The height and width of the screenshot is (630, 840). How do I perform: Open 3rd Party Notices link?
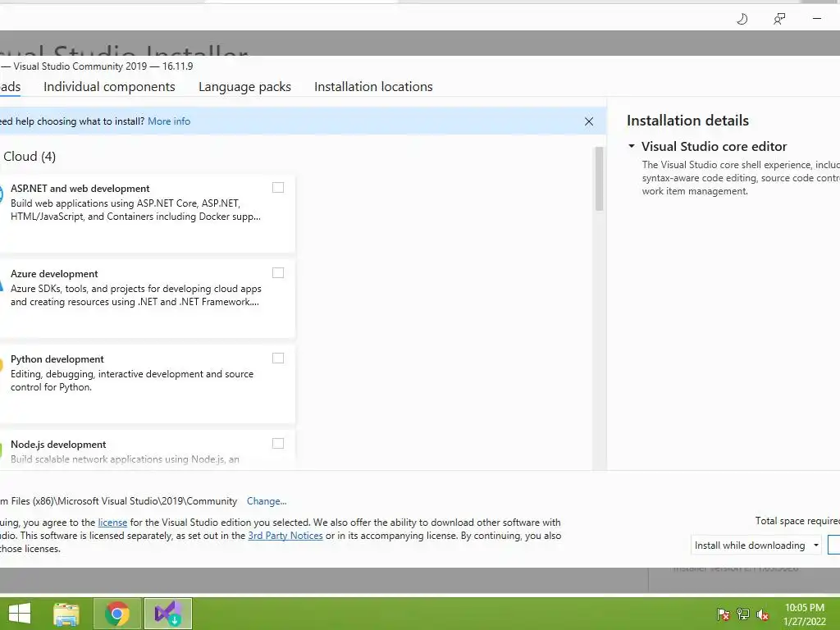pyautogui.click(x=285, y=536)
